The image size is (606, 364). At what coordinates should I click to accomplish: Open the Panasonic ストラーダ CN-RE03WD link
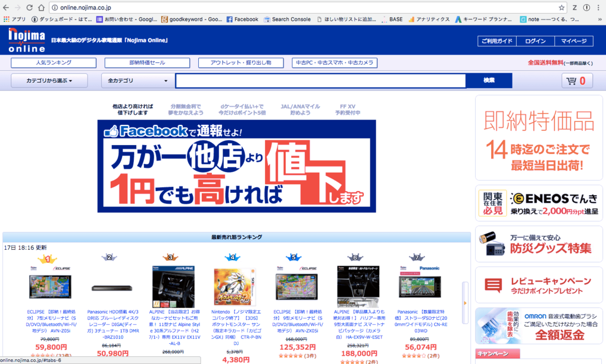[x=421, y=321]
